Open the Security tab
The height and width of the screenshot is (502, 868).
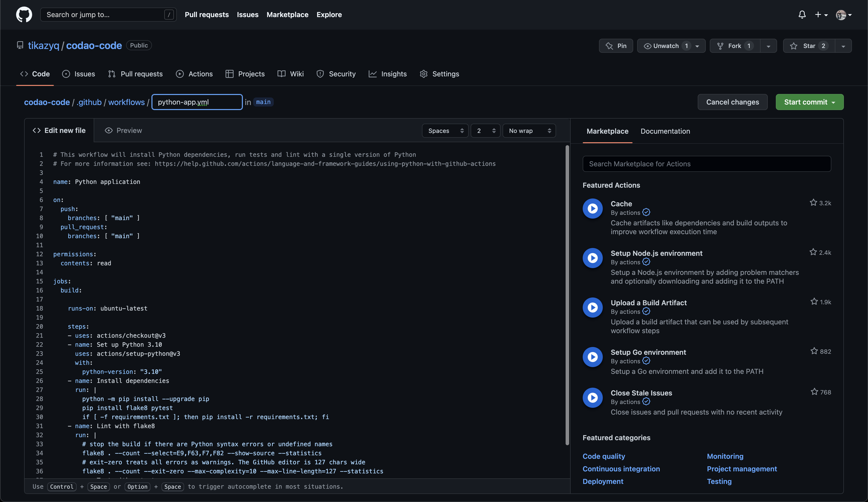(x=336, y=74)
